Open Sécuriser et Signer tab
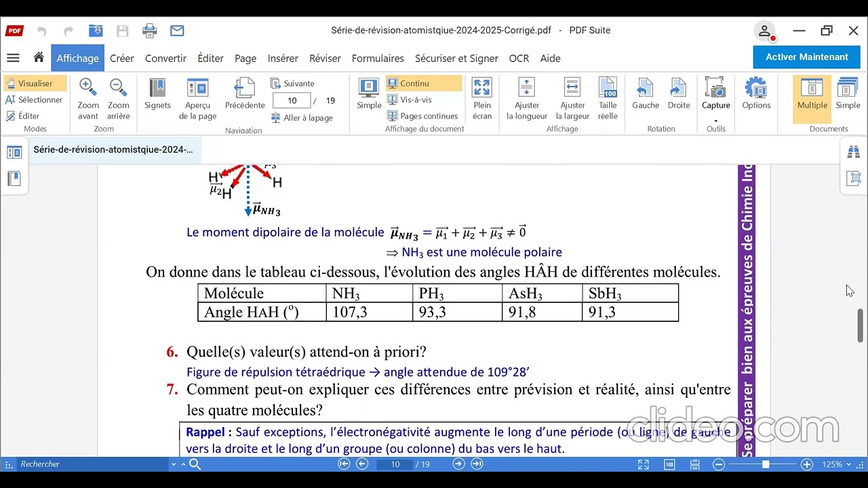The width and height of the screenshot is (868, 488). [x=456, y=58]
